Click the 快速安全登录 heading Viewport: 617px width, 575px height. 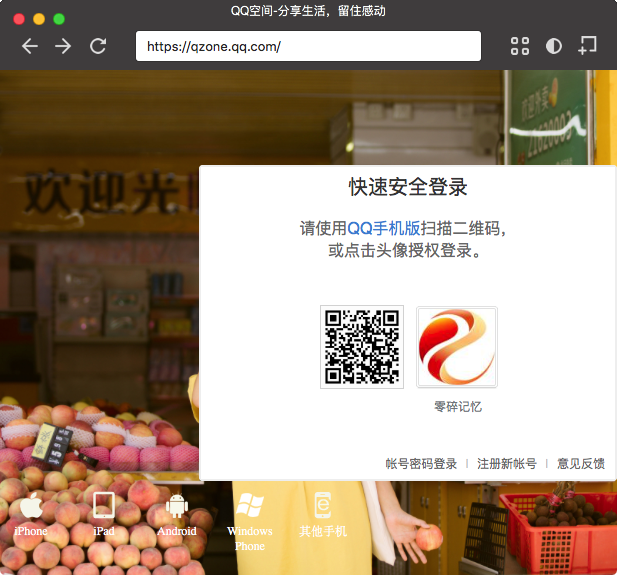[x=408, y=187]
